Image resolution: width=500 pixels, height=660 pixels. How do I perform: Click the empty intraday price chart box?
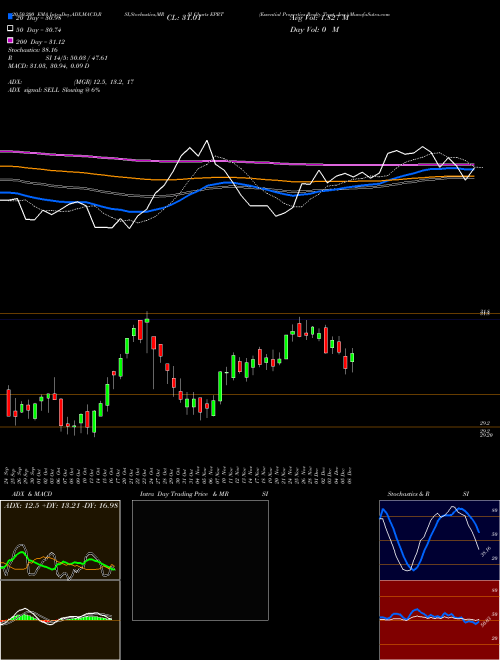(200, 560)
